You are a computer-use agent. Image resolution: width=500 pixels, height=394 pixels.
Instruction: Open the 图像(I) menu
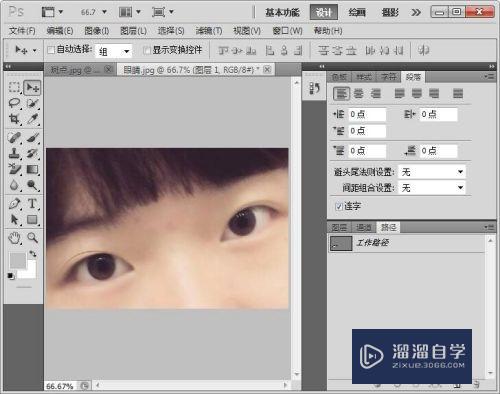click(97, 31)
